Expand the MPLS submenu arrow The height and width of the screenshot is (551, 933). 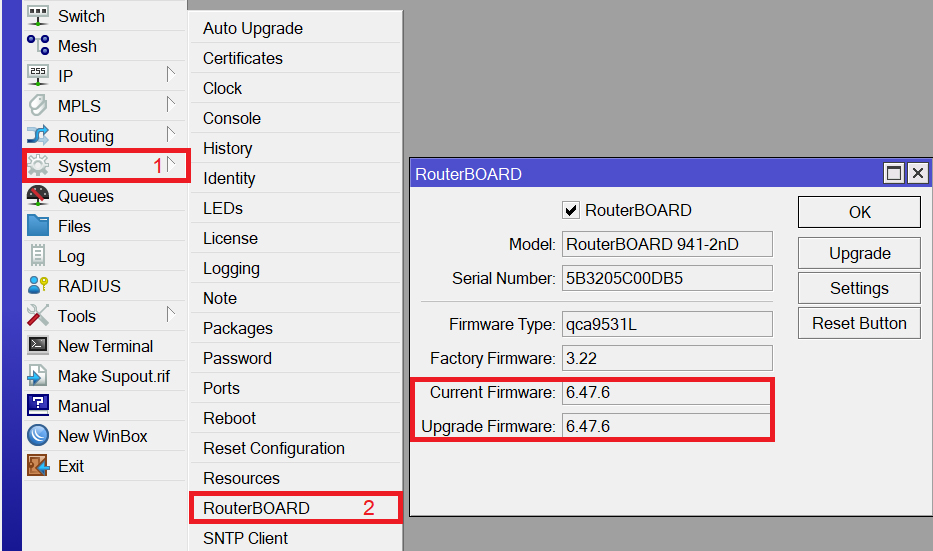tap(171, 105)
